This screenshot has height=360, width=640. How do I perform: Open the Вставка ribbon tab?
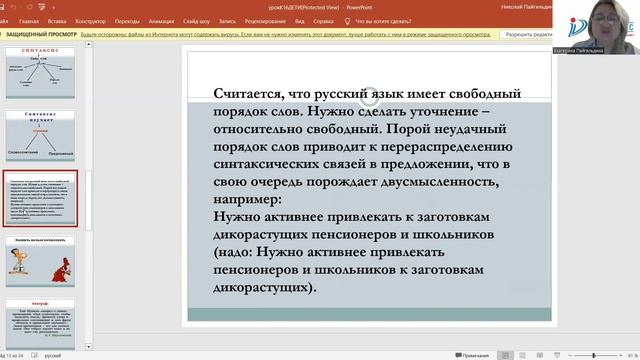click(x=57, y=21)
